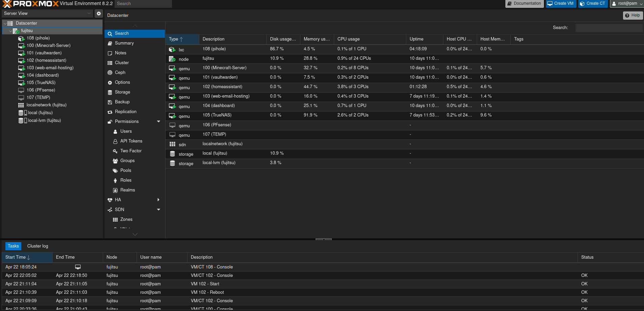Click the Replication arrows icon
This screenshot has height=311, width=644.
tap(110, 112)
